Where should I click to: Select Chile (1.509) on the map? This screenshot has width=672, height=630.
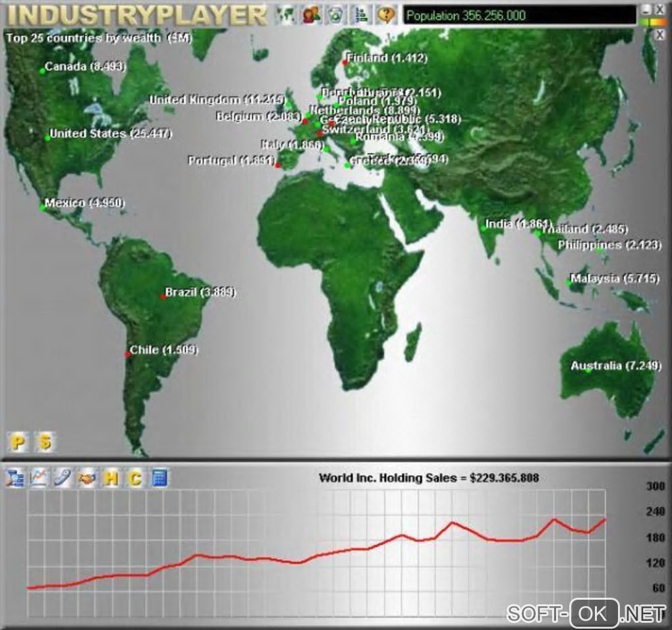(163, 350)
